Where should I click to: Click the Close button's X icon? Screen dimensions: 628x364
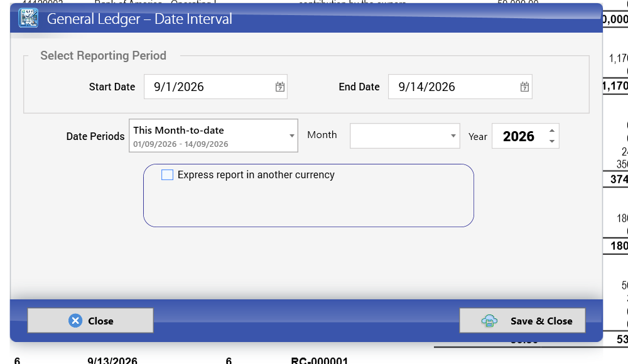coord(75,321)
